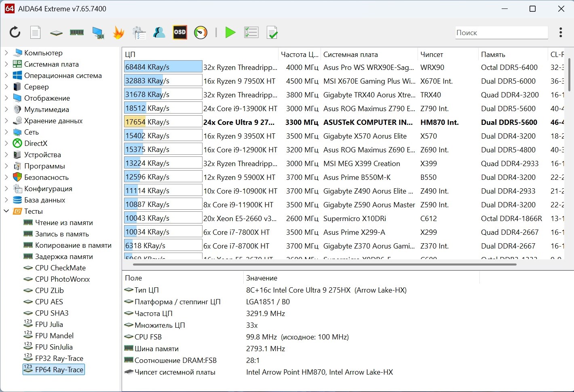Start benchmark with green play button
The width and height of the screenshot is (574, 392).
(x=230, y=32)
